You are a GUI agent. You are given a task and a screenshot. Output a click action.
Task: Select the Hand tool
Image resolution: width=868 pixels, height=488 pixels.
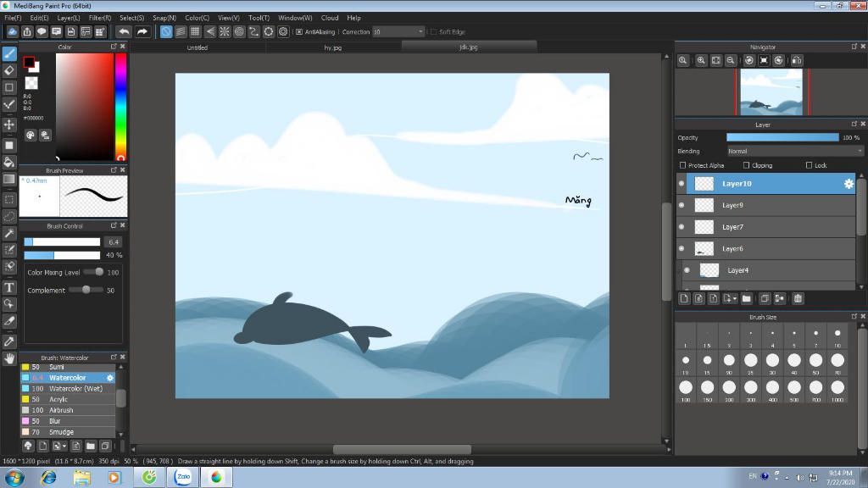[x=9, y=358]
